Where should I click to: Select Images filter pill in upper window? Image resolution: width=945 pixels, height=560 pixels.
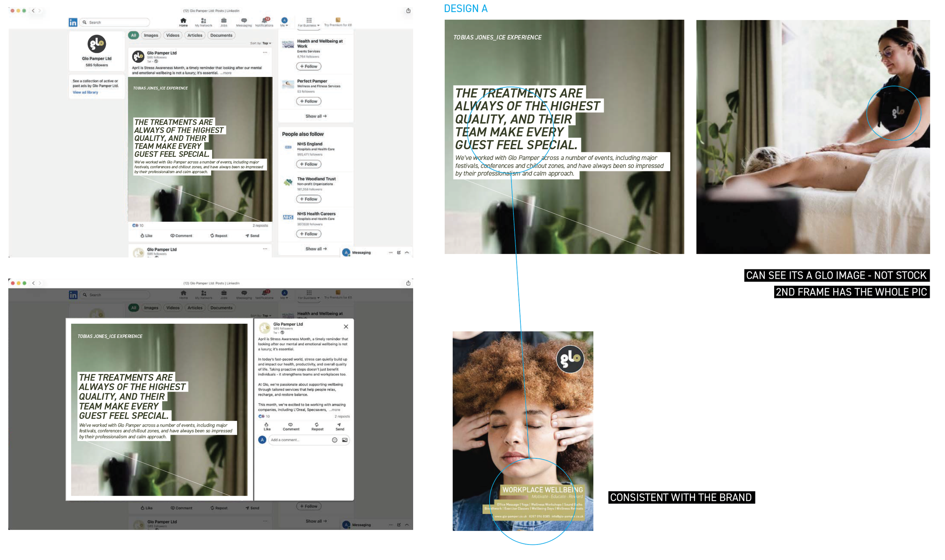click(151, 35)
